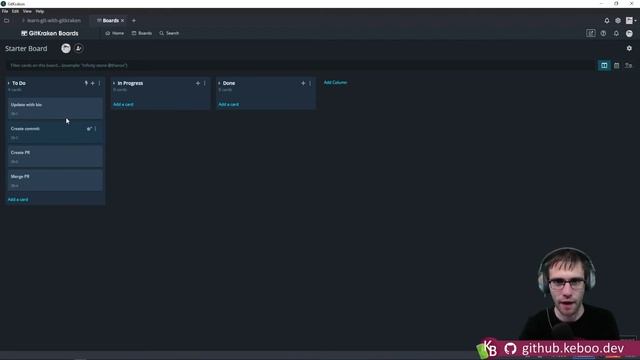640x360 pixels.
Task: Open the Boards list in navigation
Action: (142, 33)
